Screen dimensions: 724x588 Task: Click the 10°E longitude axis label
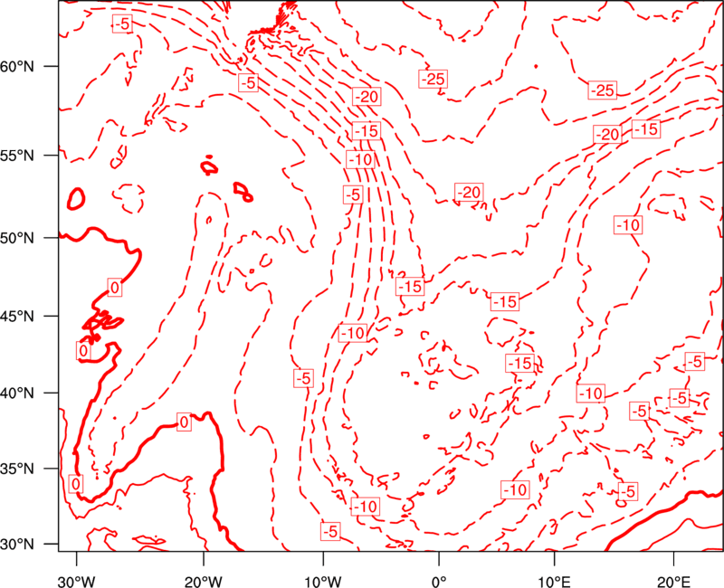tap(554, 582)
